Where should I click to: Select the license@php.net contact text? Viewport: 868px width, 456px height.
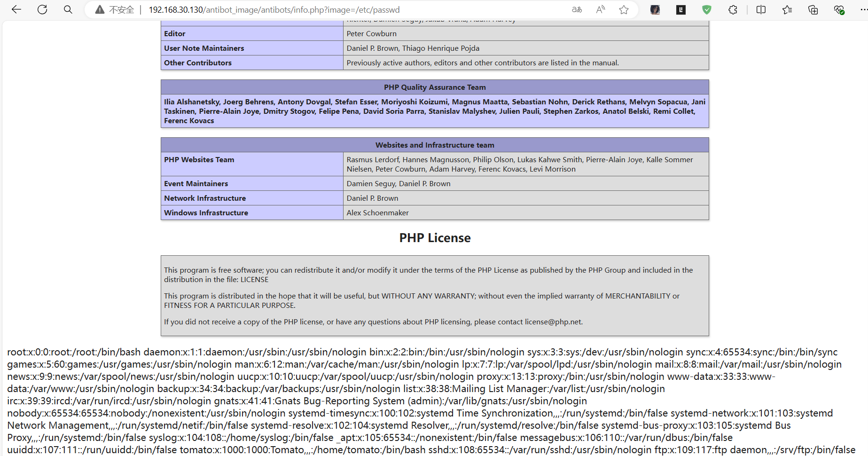553,322
